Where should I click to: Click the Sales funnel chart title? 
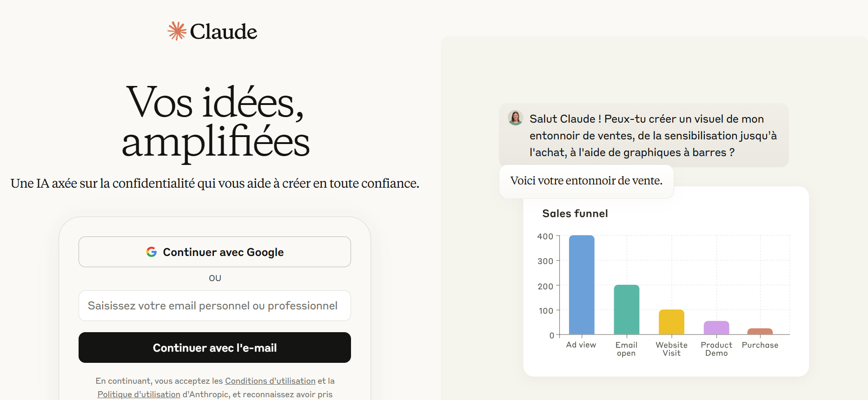pos(575,214)
